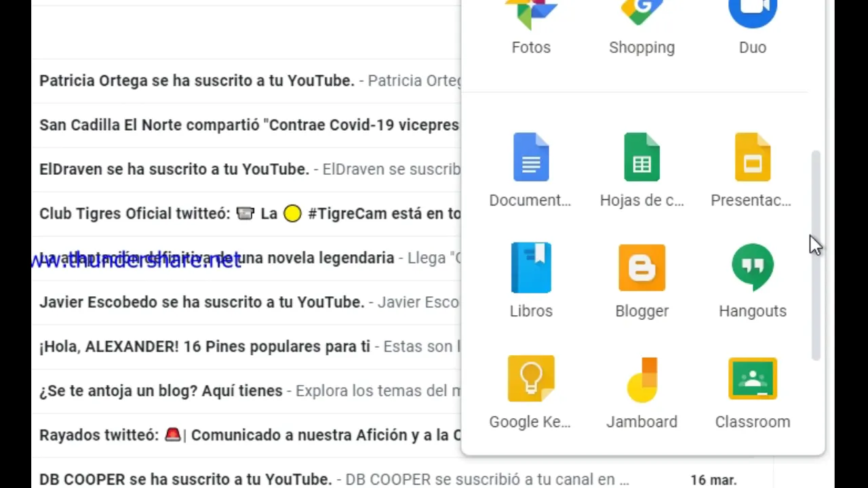Open Club Tigres Oficial tweet email
This screenshot has width=868, height=488.
(x=246, y=213)
